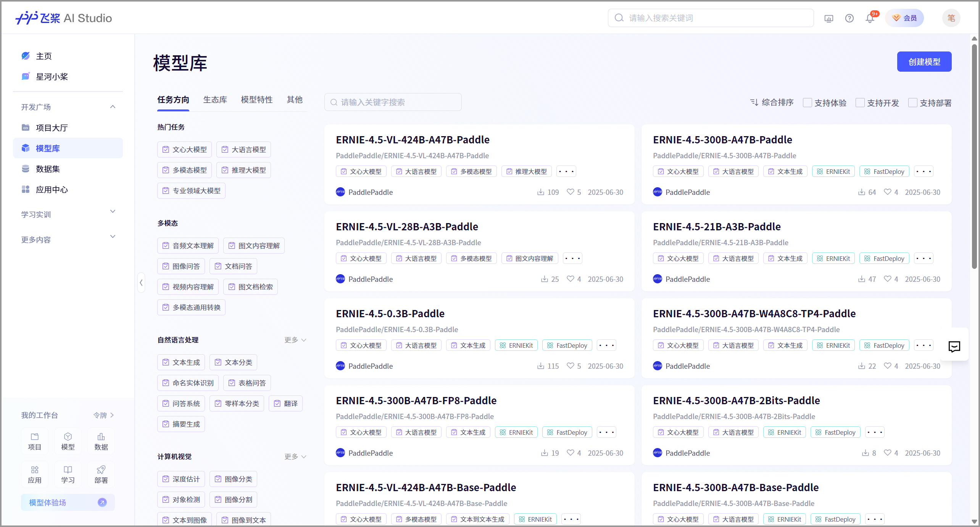Switch to the 任务方向 tab
The image size is (980, 527).
173,100
